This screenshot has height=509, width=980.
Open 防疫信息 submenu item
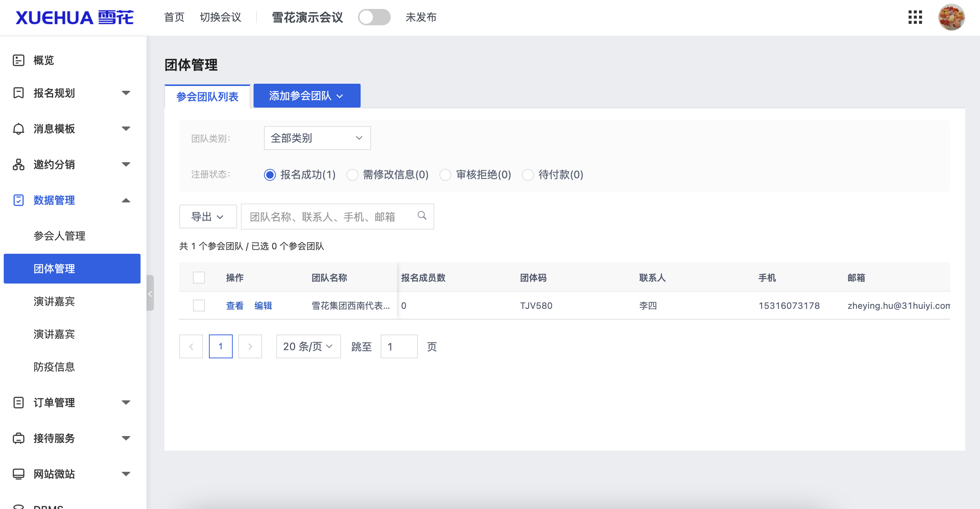pos(54,367)
